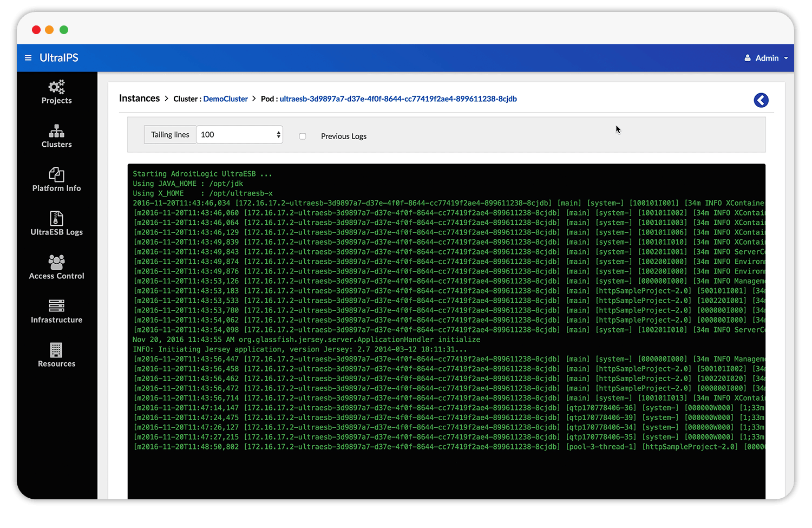
Task: Open the hamburger menu beside UltraIPS
Action: tap(28, 58)
